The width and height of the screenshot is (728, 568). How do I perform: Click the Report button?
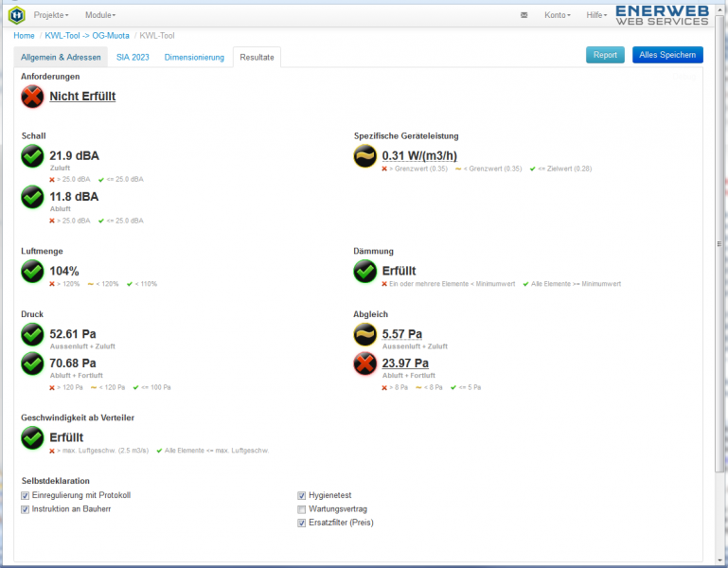point(605,55)
